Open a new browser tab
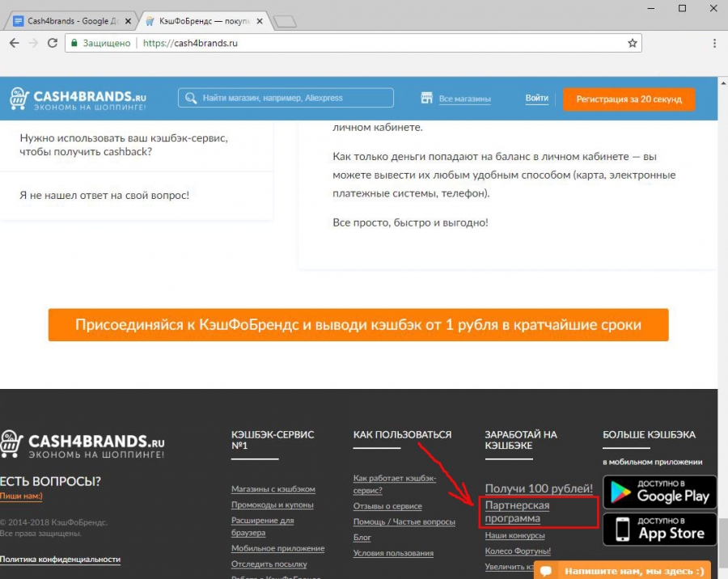The image size is (728, 579). point(285,21)
